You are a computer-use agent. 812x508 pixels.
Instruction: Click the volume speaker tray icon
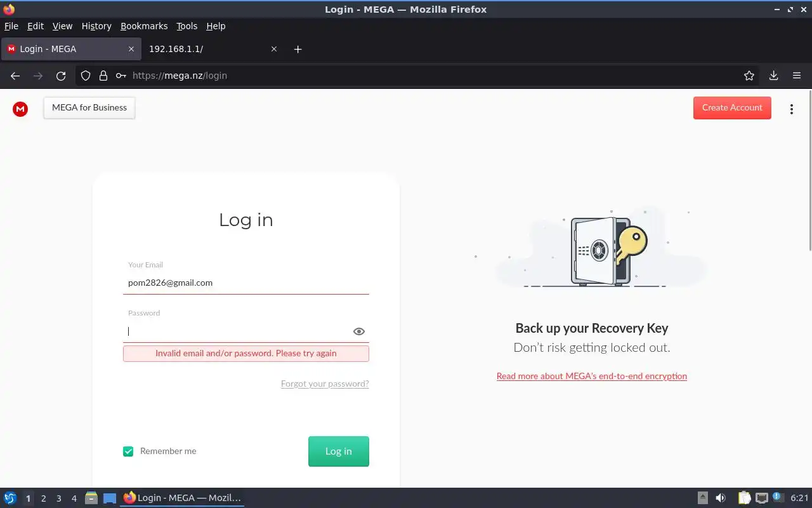tap(721, 498)
